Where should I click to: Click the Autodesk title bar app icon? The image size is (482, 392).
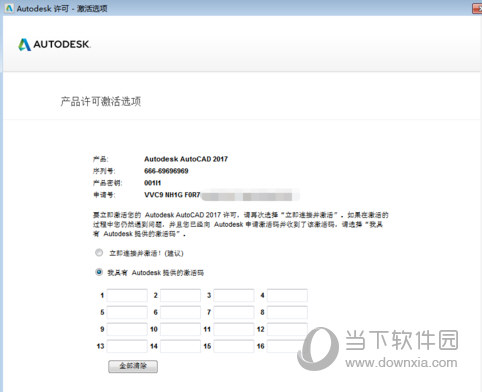click(x=9, y=8)
